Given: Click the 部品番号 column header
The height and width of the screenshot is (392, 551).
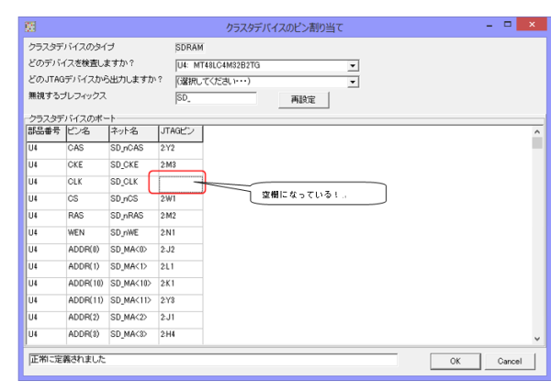Looking at the screenshot, I should point(45,132).
